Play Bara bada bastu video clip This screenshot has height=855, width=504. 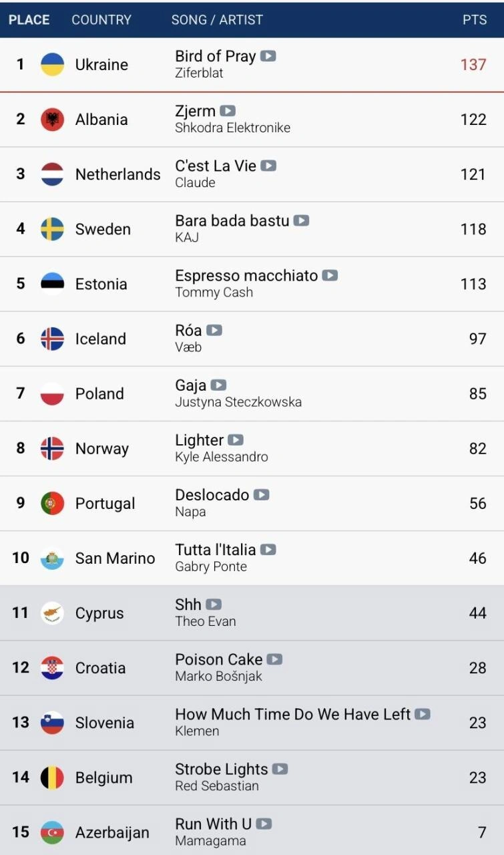302,220
